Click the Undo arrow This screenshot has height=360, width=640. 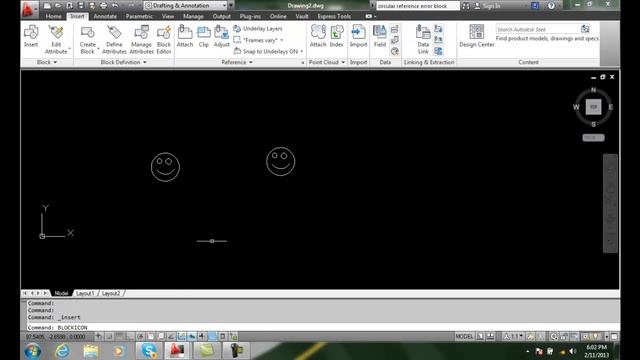point(115,6)
